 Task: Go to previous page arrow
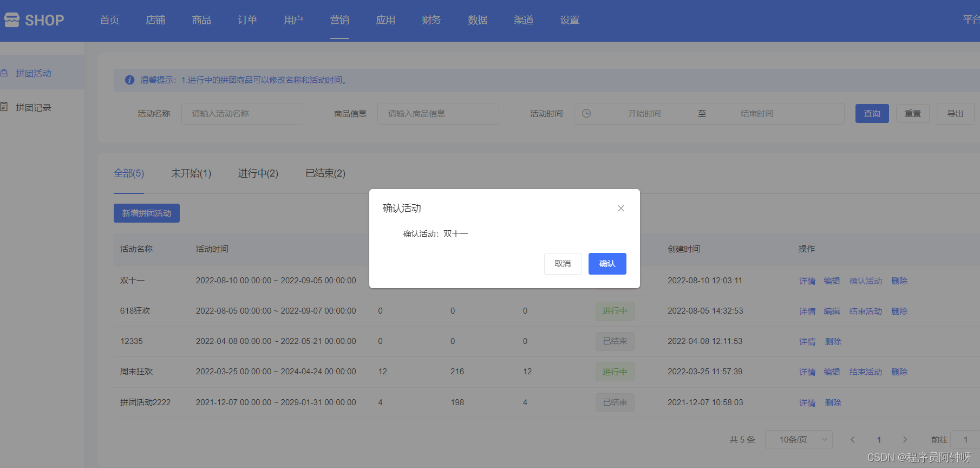click(852, 440)
